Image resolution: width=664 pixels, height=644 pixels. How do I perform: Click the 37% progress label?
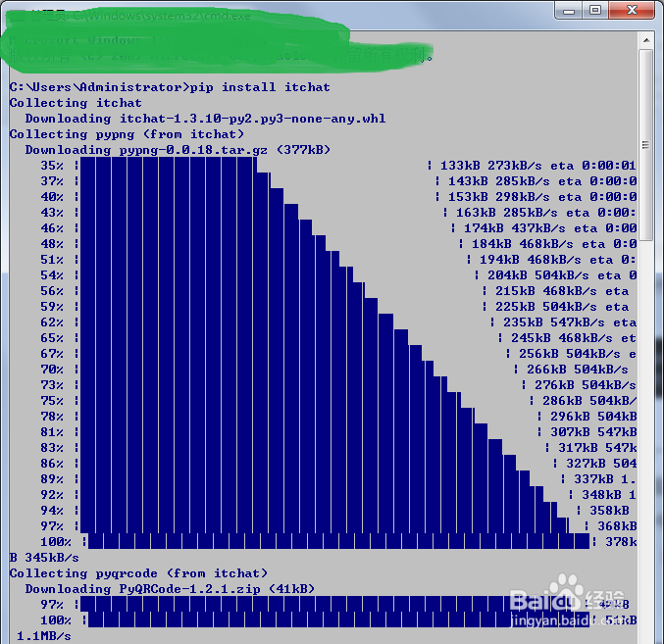(52, 181)
